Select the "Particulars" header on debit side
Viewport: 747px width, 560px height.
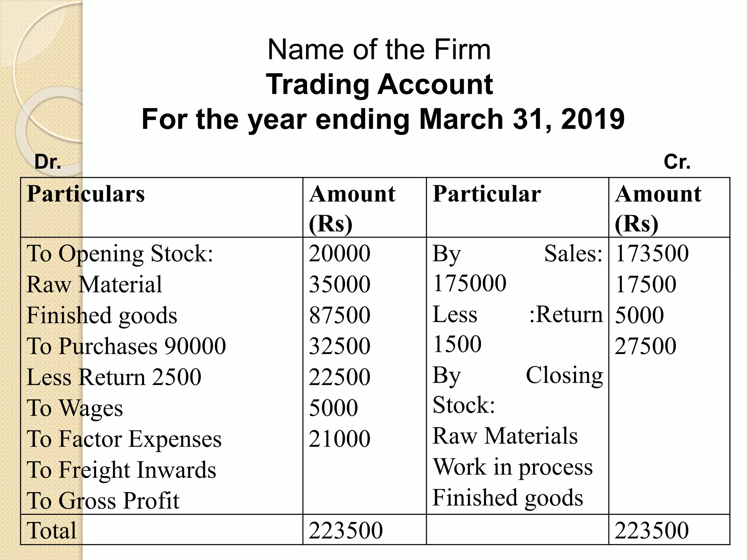coord(86,194)
